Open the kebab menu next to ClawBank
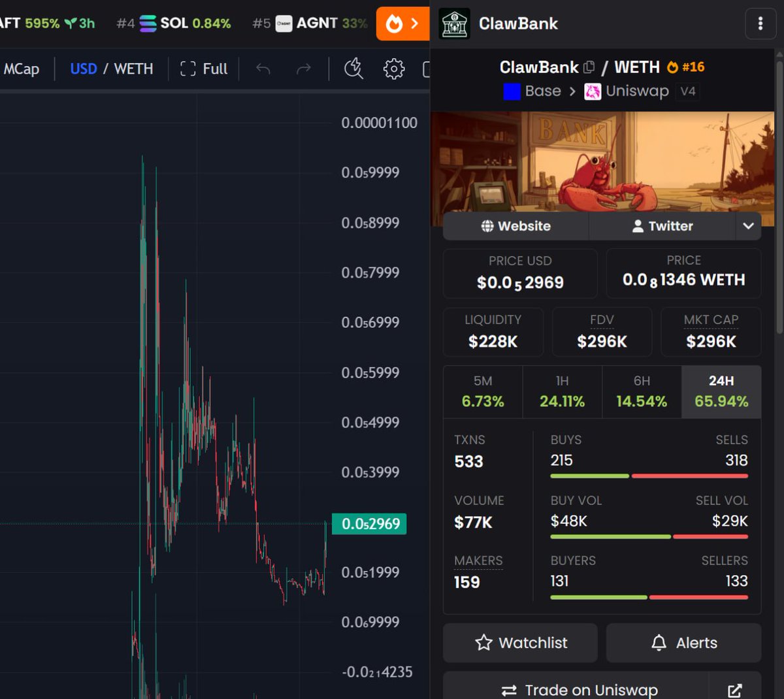 click(760, 23)
